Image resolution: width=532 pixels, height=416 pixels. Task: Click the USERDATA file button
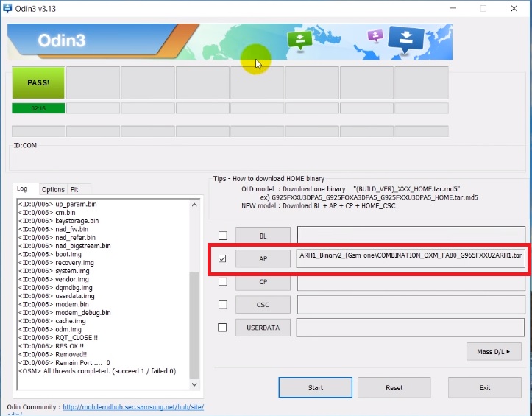[x=263, y=328]
